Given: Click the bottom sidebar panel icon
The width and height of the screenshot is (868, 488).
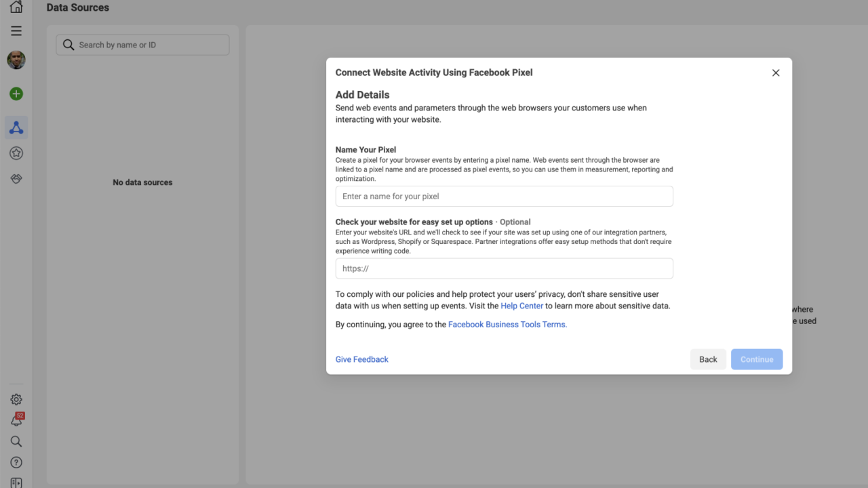Looking at the screenshot, I should (16, 483).
